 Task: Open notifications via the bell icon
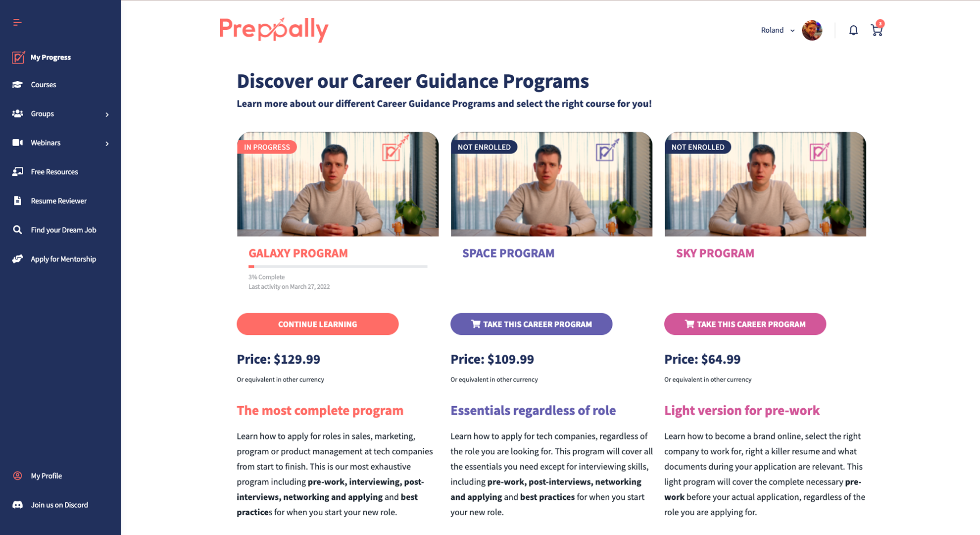pos(853,30)
